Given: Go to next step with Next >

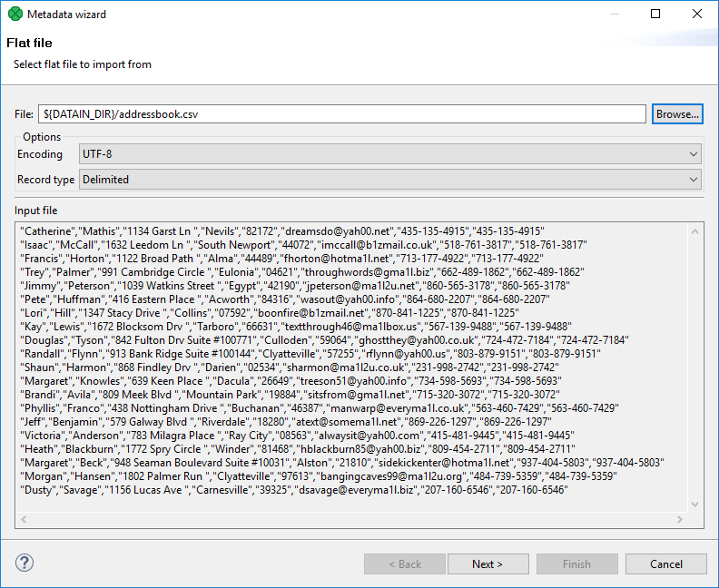Looking at the screenshot, I should [488, 564].
